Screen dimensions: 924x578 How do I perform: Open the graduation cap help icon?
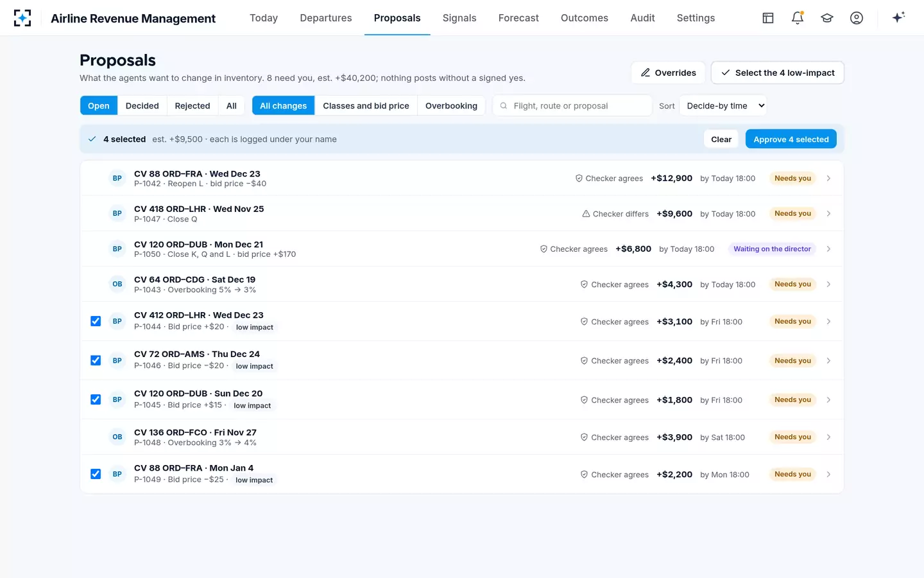pos(827,18)
